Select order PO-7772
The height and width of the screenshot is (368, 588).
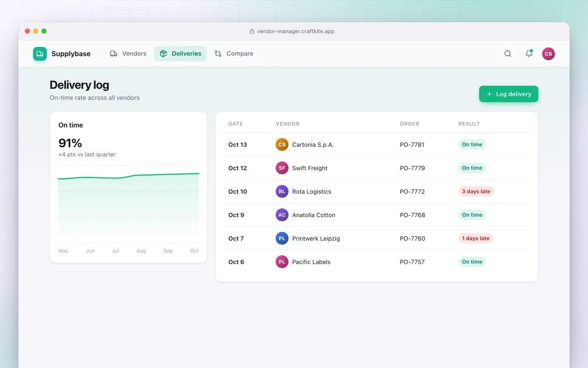(412, 191)
